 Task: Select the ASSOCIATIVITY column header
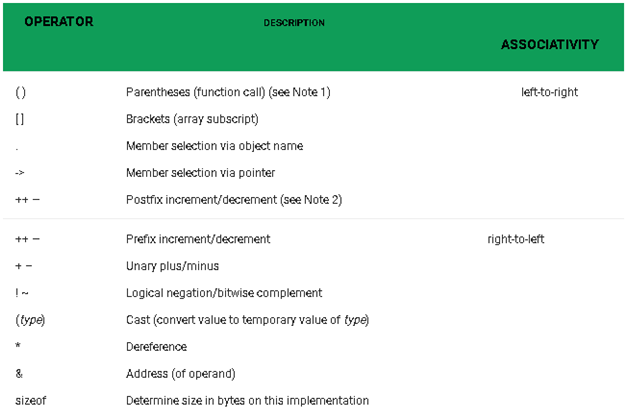549,45
